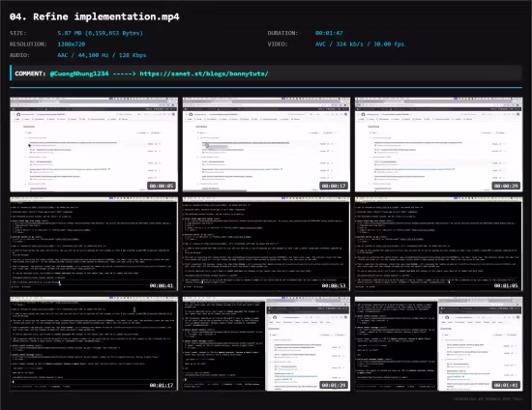The height and width of the screenshot is (410, 532).
Task: Open the thumbnail stamped 00:00:29
Action: point(439,144)
